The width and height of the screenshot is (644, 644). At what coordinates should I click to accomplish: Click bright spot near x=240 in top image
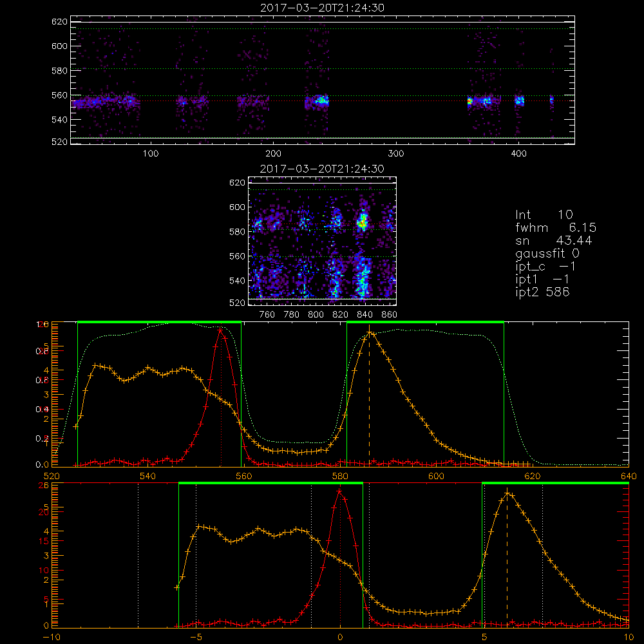[322, 100]
